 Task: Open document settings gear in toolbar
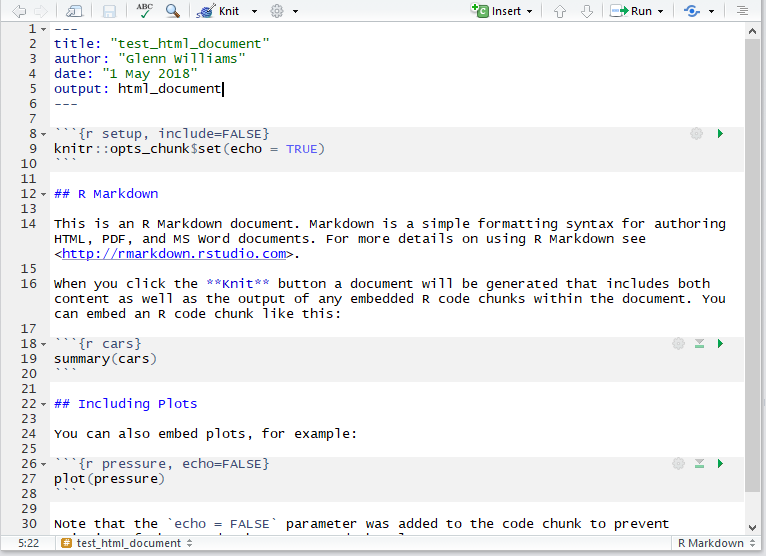(x=277, y=11)
